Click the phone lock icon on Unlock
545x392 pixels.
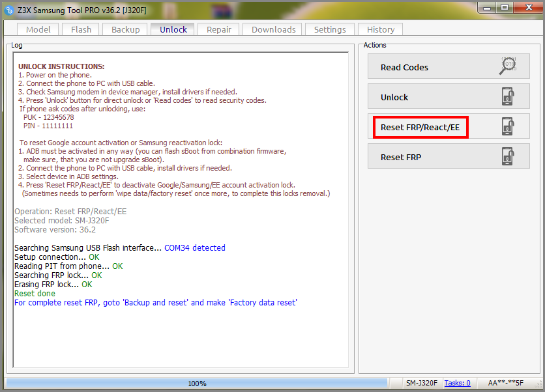point(508,96)
